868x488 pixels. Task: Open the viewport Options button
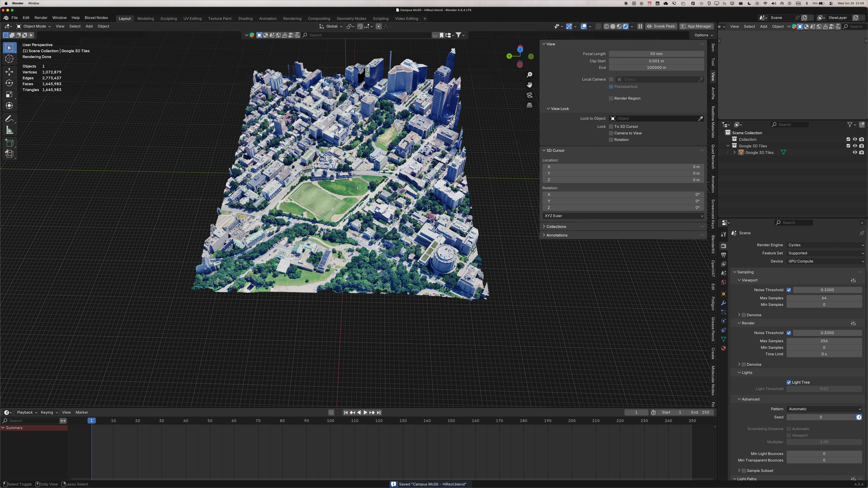[x=704, y=35]
